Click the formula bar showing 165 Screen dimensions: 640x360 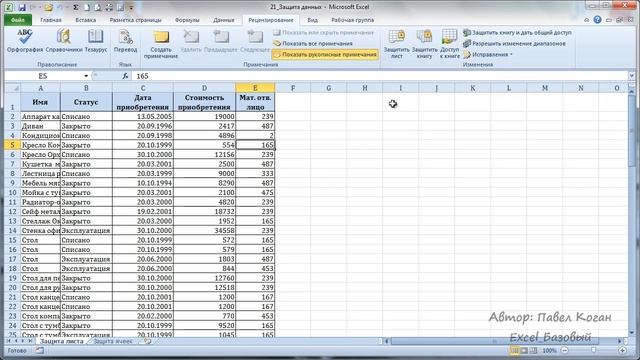coord(380,76)
